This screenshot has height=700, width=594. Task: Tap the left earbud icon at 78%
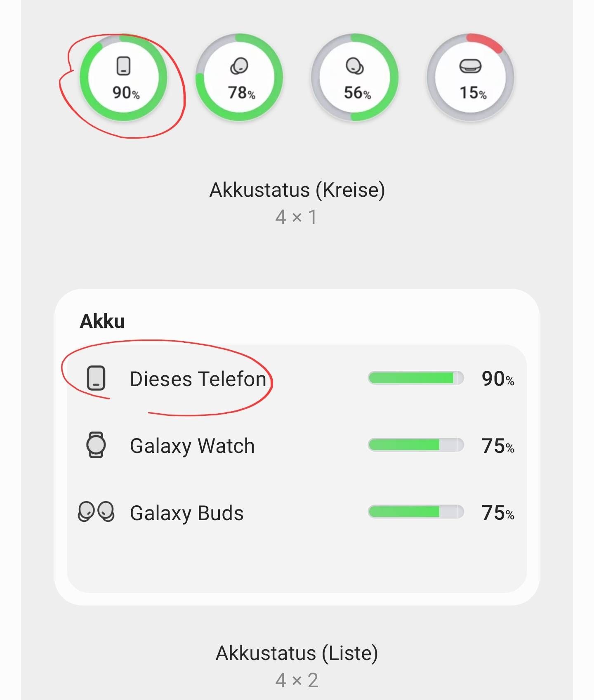point(239,66)
